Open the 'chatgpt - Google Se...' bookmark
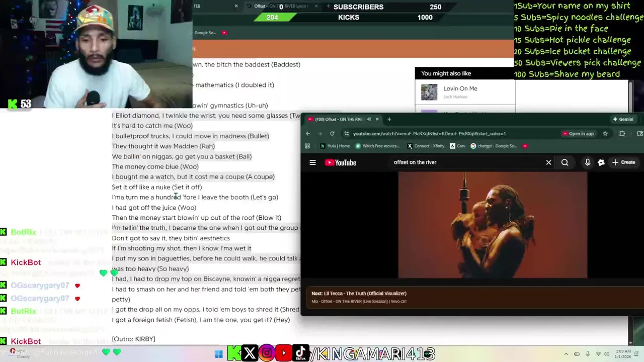The height and width of the screenshot is (362, 644). 494,146
